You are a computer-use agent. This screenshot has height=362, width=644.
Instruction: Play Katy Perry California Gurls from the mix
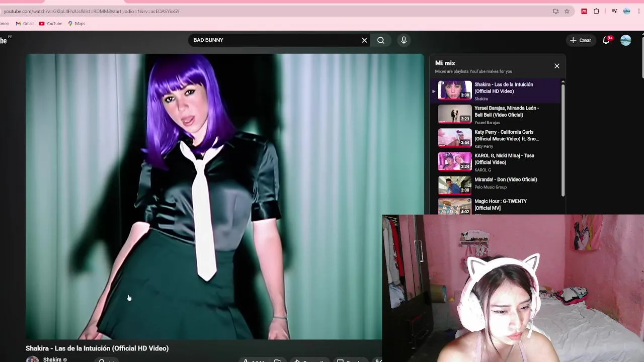pos(495,138)
